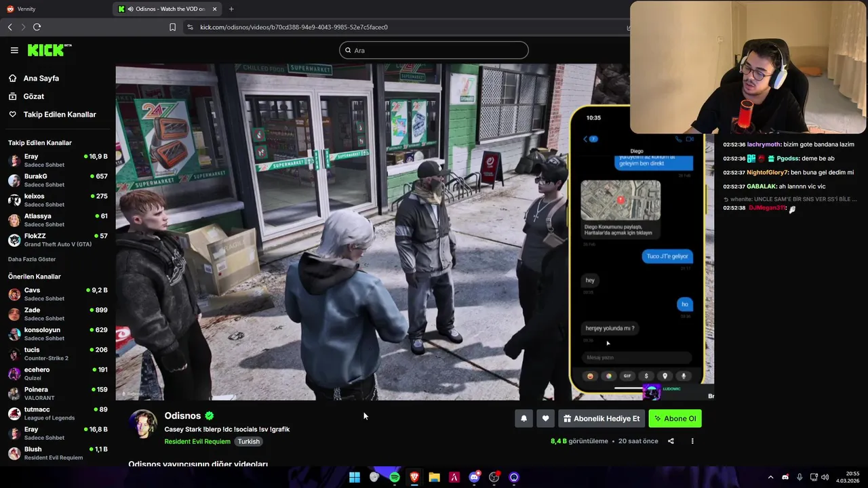Image resolution: width=868 pixels, height=488 pixels.
Task: Open recommended Eray channel with 16,8 B
Action: click(58, 433)
